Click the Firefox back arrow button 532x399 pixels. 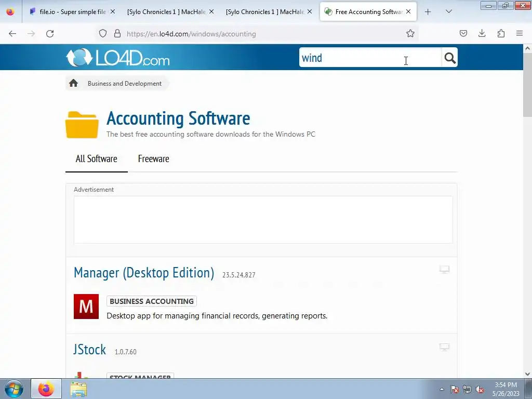tap(12, 34)
